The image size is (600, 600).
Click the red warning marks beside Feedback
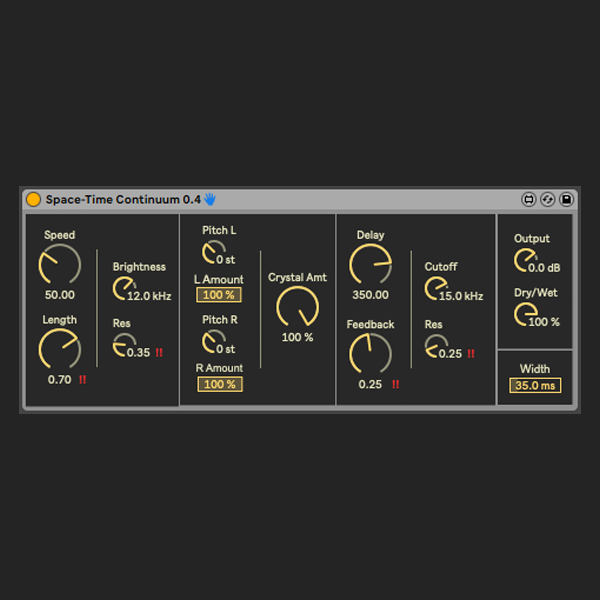[396, 385]
